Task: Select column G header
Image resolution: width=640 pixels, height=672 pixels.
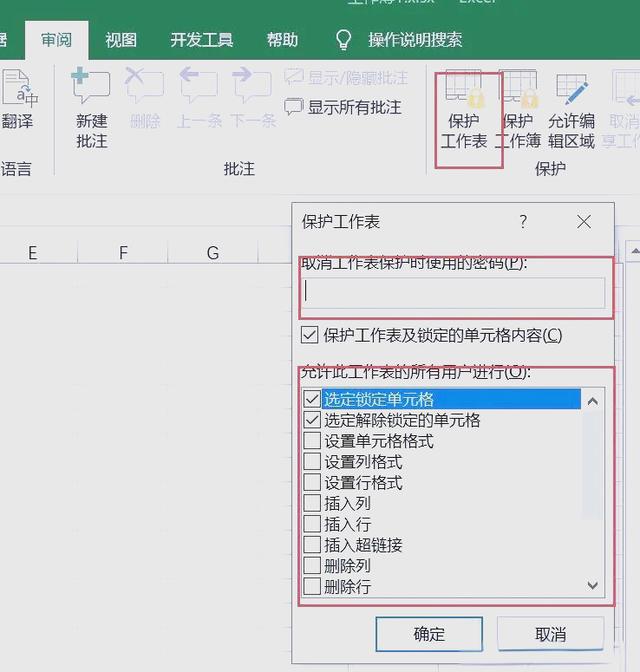Action: point(213,253)
